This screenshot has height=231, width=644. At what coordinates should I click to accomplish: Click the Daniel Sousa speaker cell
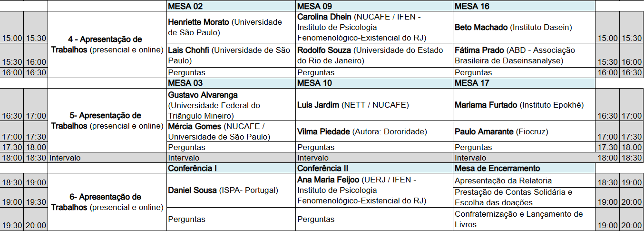pyautogui.click(x=231, y=190)
